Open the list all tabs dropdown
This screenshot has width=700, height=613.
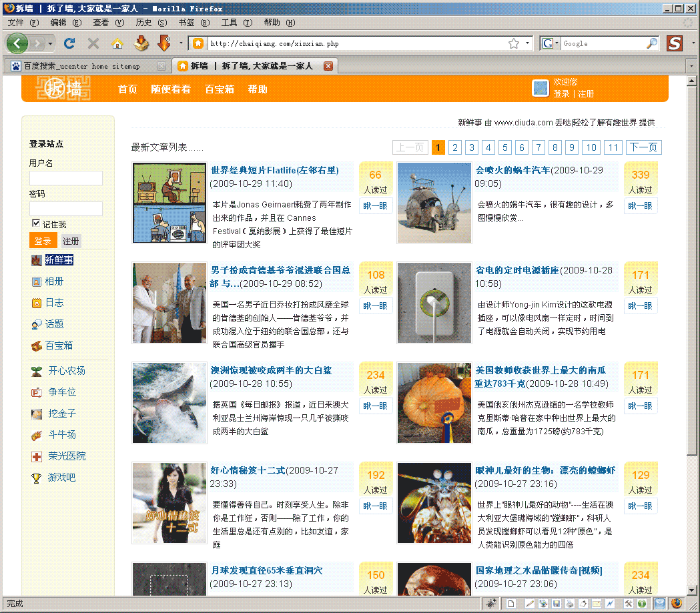tap(691, 65)
